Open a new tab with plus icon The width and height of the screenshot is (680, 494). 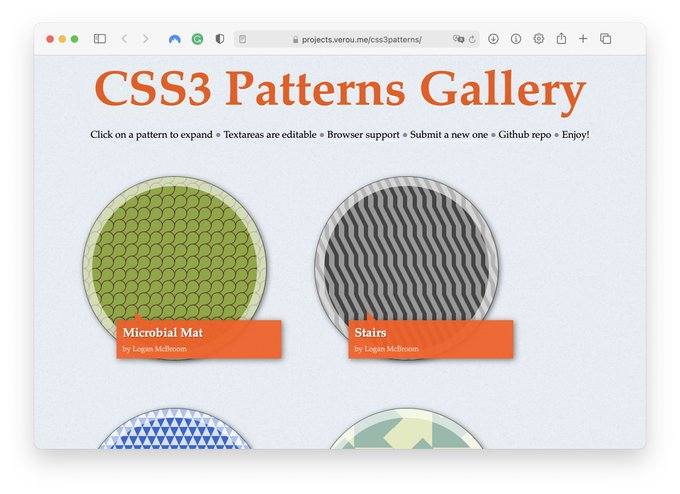point(583,39)
